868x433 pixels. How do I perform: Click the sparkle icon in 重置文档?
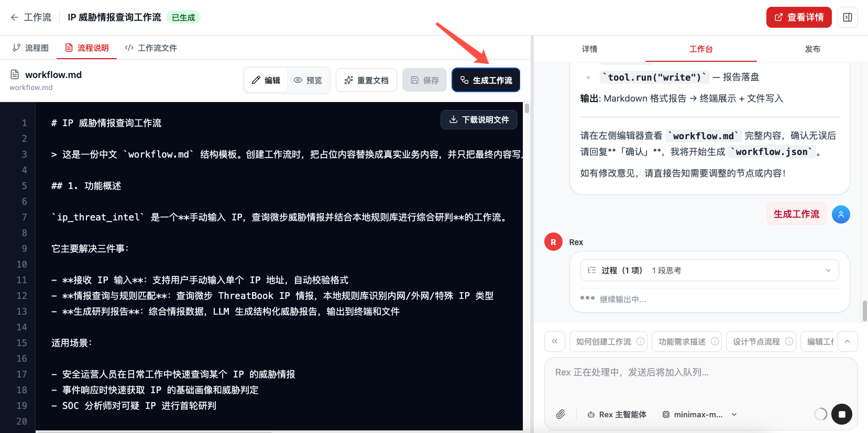click(348, 80)
